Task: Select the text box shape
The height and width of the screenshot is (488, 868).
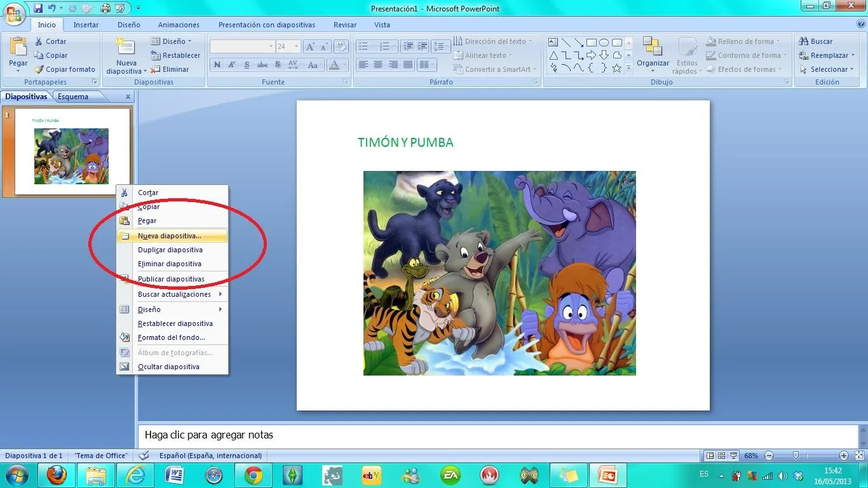Action: [553, 43]
